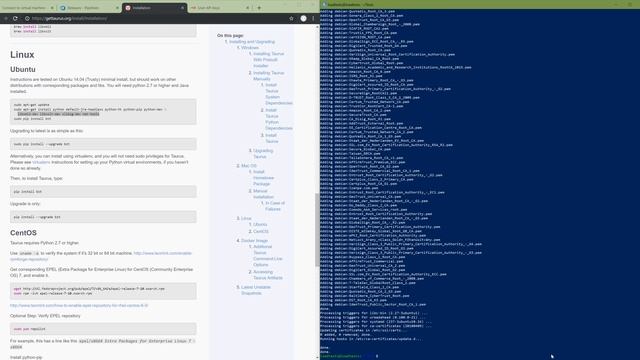640x360 pixels.
Task: Open Additional Taurus Command-Line Options link
Action: (x=267, y=256)
